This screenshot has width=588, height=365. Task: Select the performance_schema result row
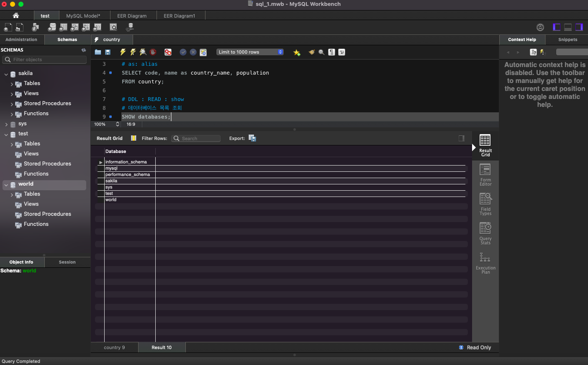281,174
